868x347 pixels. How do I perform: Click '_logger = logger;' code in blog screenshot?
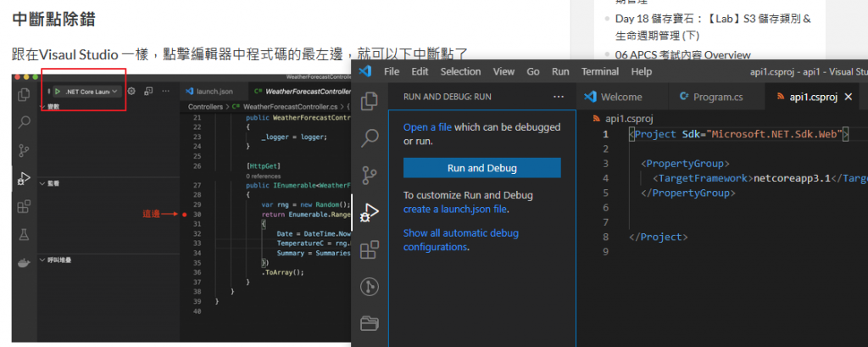tap(294, 137)
